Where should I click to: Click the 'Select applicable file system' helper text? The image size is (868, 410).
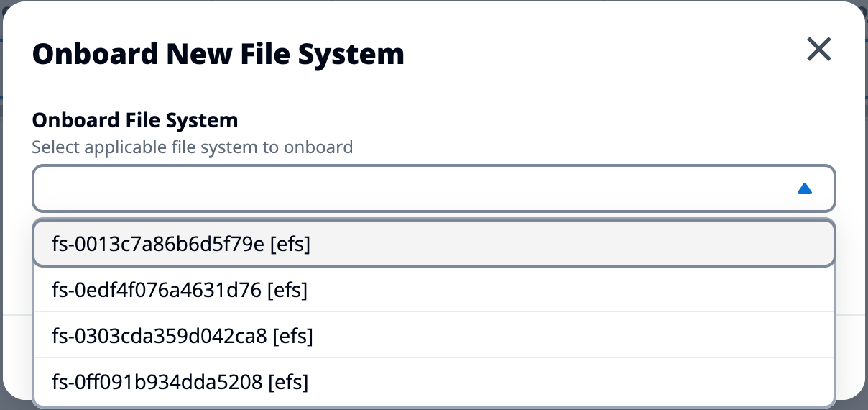point(193,147)
